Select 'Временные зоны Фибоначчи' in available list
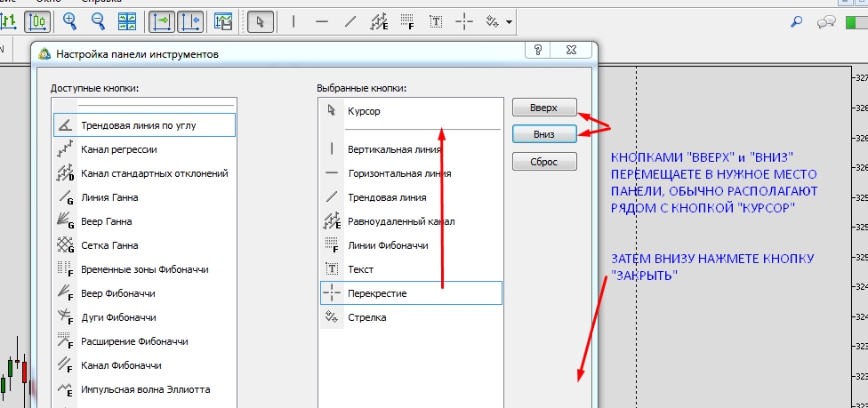This screenshot has width=868, height=408. click(x=144, y=269)
